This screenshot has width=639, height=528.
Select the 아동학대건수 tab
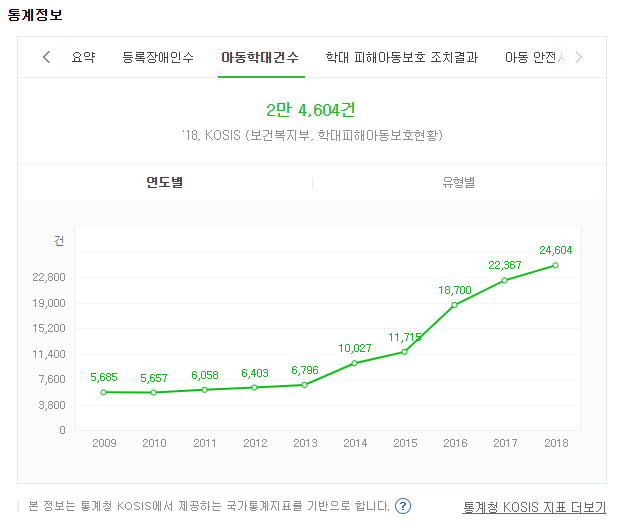coord(260,57)
